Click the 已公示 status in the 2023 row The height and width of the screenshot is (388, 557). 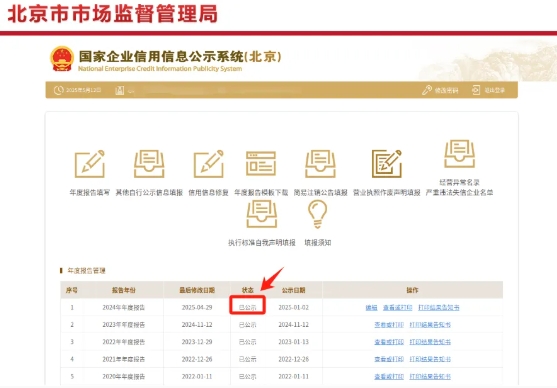248,325
